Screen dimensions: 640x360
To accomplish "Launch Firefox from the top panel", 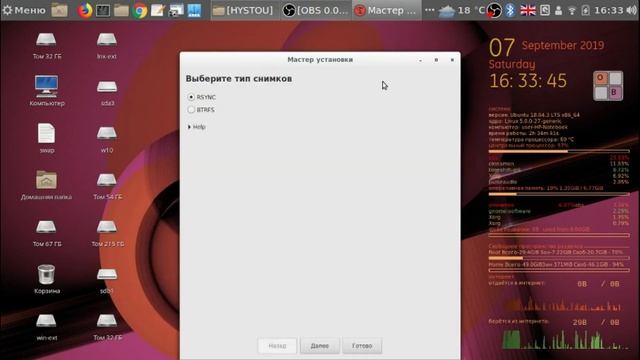I will (85, 10).
